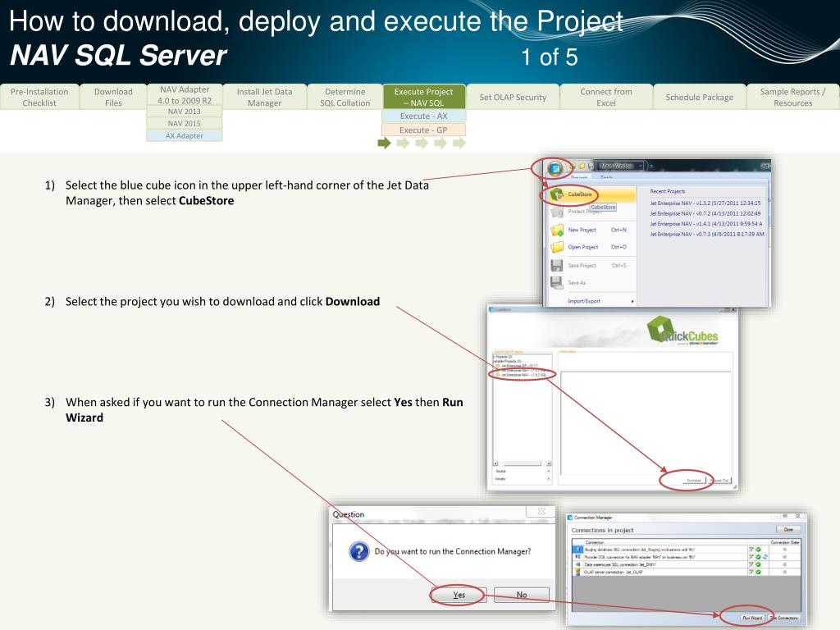
Task: Open the quick-access toolbar dropdown field
Action: [622, 166]
